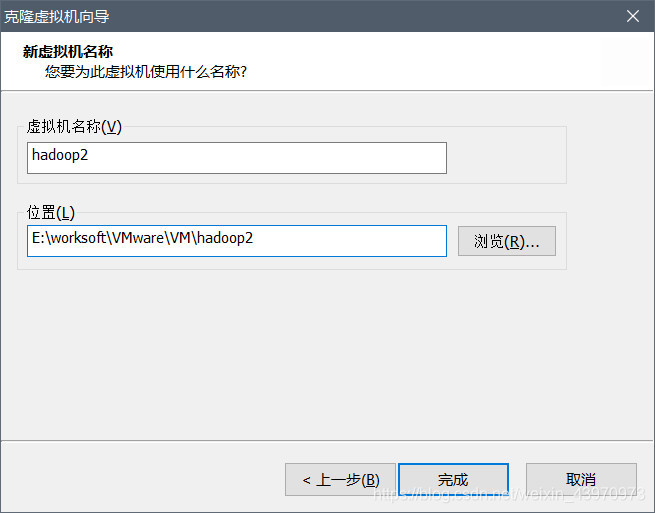Cancel the wizard with 取消 button

point(581,480)
